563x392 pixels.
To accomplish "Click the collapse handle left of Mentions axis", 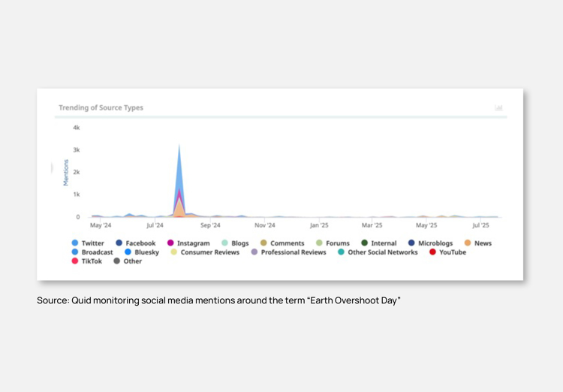I will click(x=52, y=167).
